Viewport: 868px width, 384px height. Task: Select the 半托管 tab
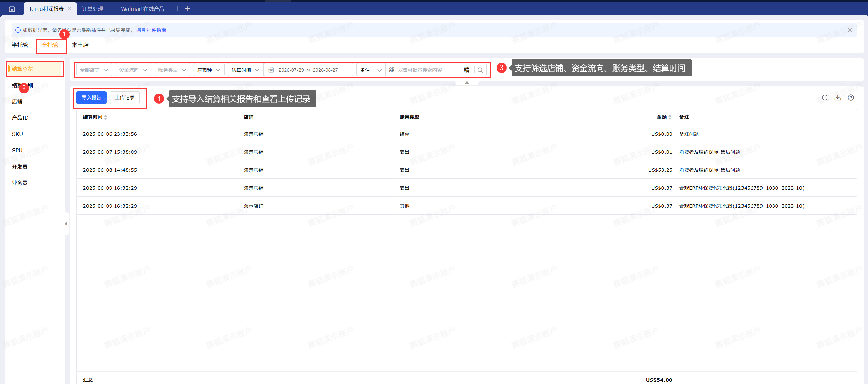click(x=20, y=45)
